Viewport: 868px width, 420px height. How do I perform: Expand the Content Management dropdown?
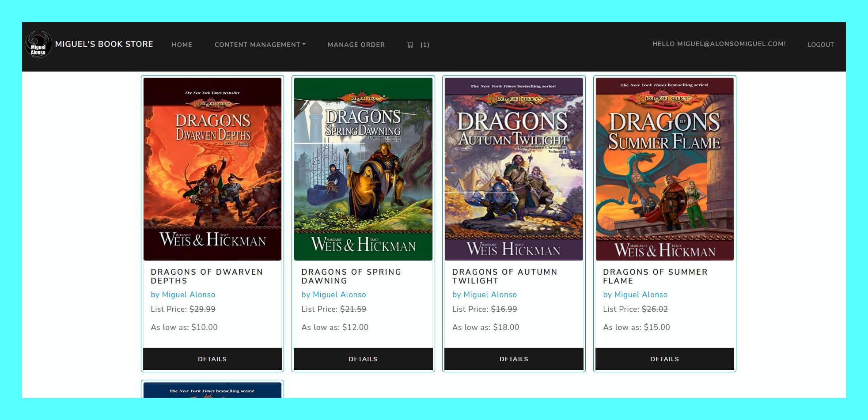point(260,45)
